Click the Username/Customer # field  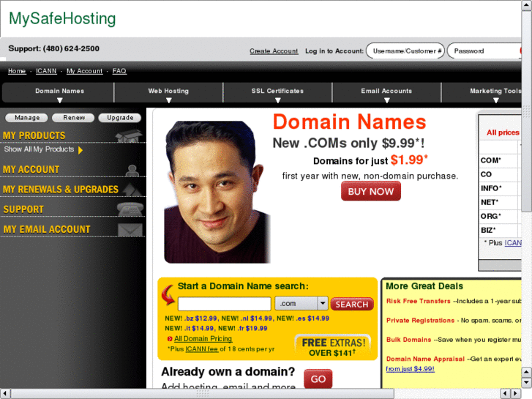coord(405,51)
